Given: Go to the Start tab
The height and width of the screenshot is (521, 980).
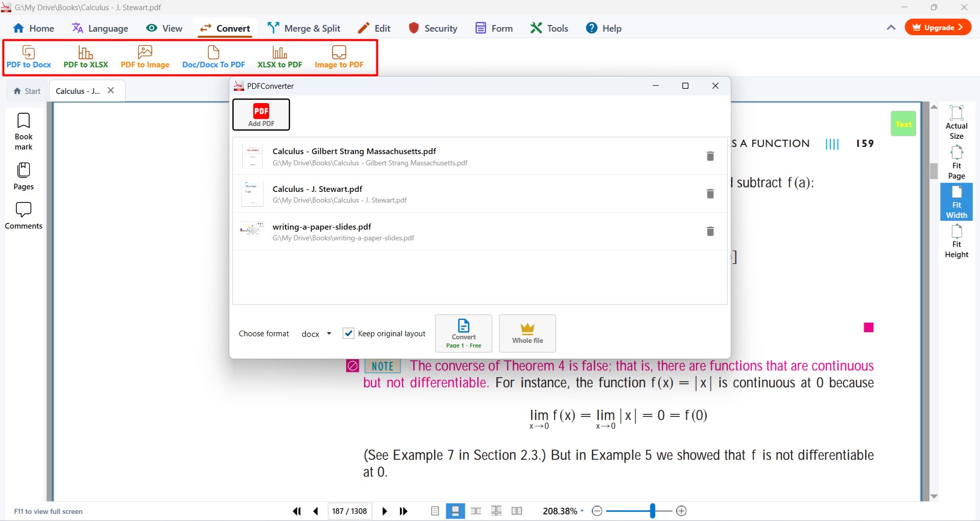Looking at the screenshot, I should 27,91.
